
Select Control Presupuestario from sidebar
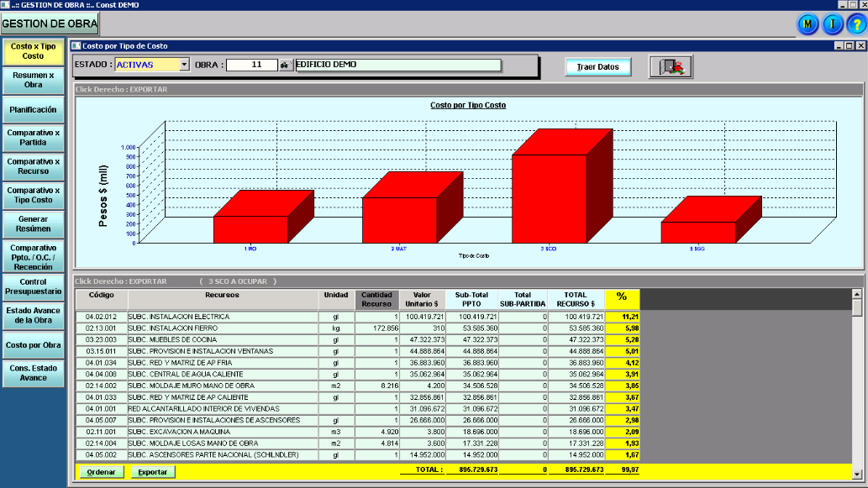pos(34,286)
